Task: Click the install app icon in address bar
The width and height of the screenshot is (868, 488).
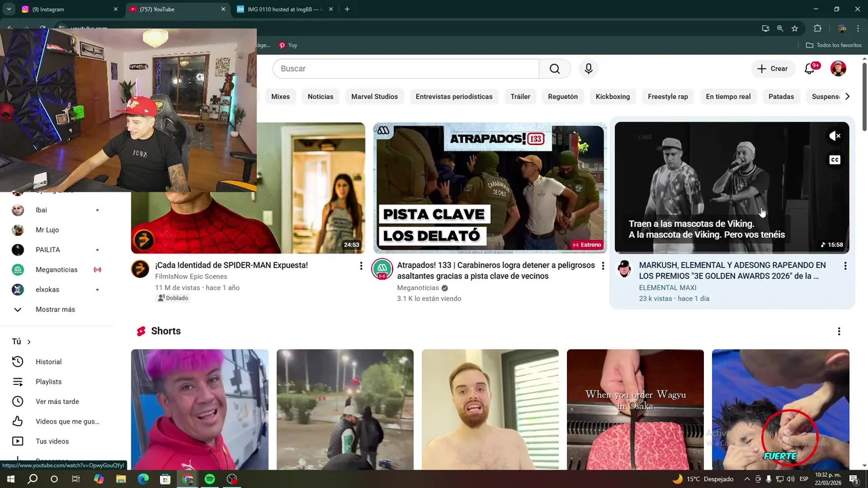Action: tap(766, 28)
